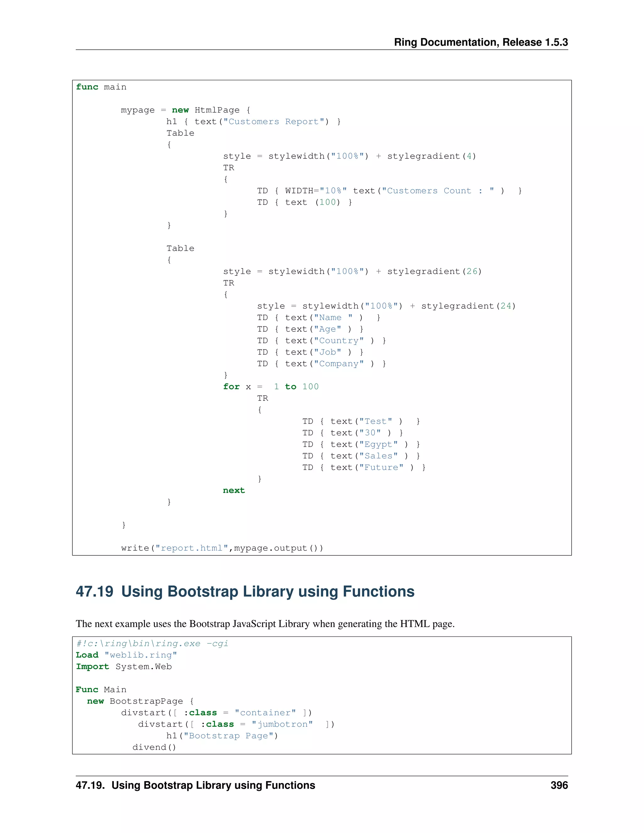Screen dimensions: 644x833
Task: Click the "jumbotron" class string
Action: coord(282,724)
